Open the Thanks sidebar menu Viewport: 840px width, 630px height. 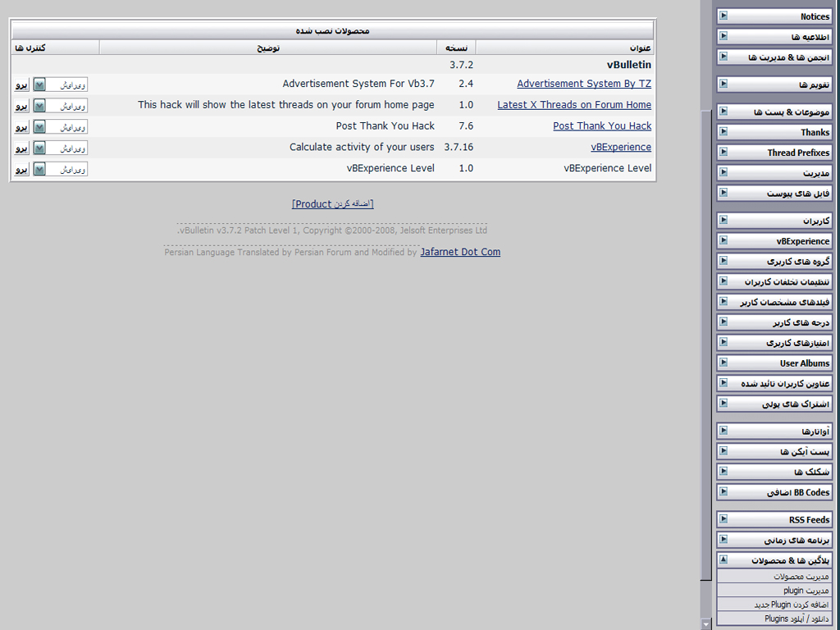point(774,132)
